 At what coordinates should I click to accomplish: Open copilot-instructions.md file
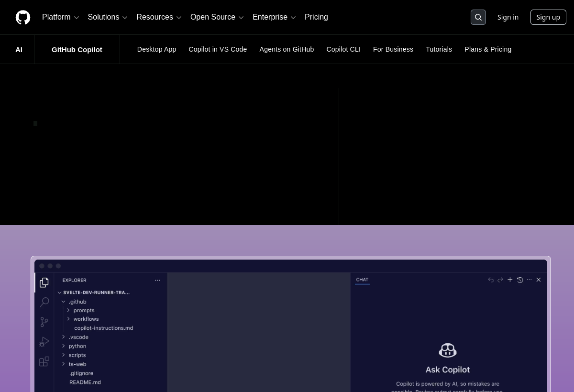(x=104, y=328)
